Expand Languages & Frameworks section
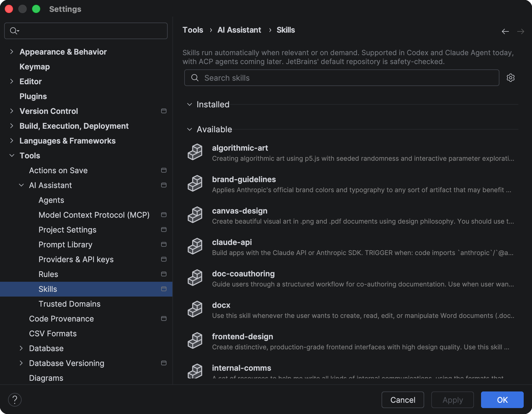This screenshot has width=532, height=414. (x=12, y=141)
